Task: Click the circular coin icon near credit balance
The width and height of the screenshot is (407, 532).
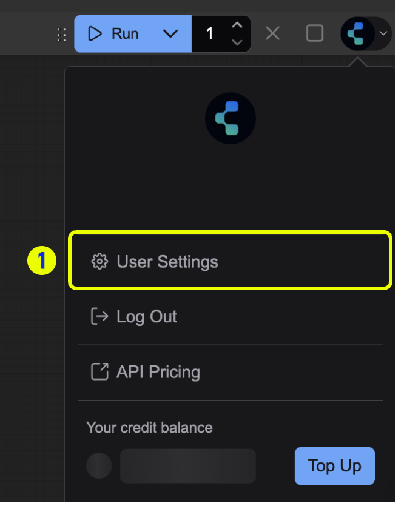Action: (x=99, y=466)
